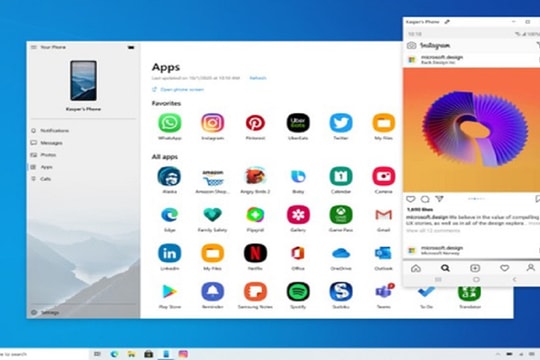Click the phone thumbnail image in the sidebar

[83, 80]
